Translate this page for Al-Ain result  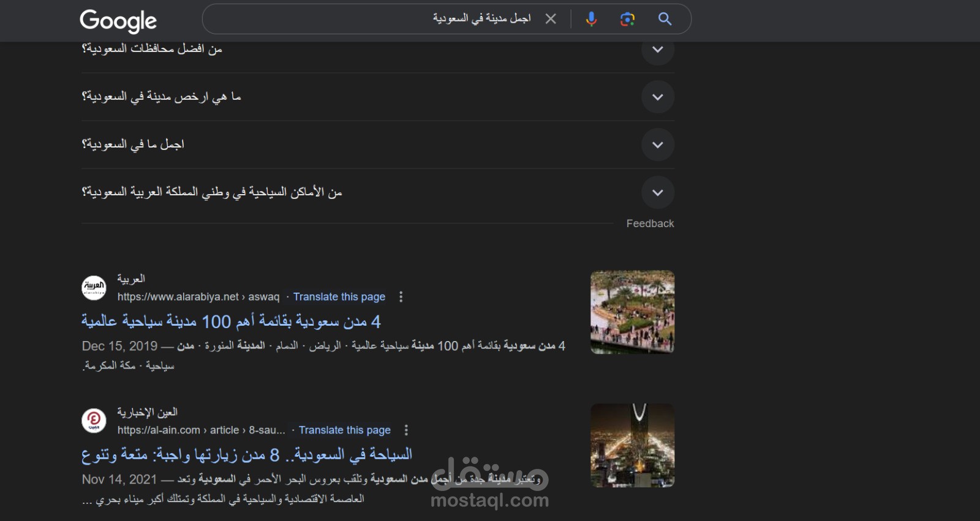pos(345,430)
